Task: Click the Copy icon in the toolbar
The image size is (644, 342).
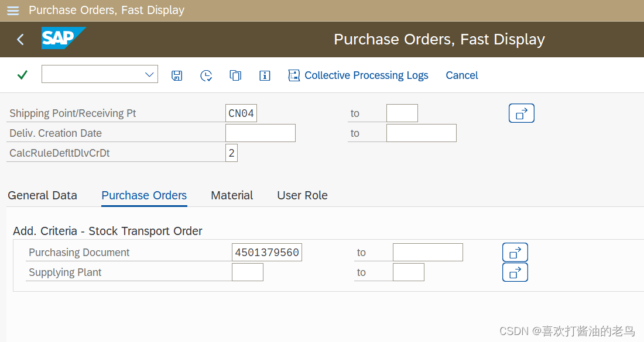Action: [x=235, y=75]
